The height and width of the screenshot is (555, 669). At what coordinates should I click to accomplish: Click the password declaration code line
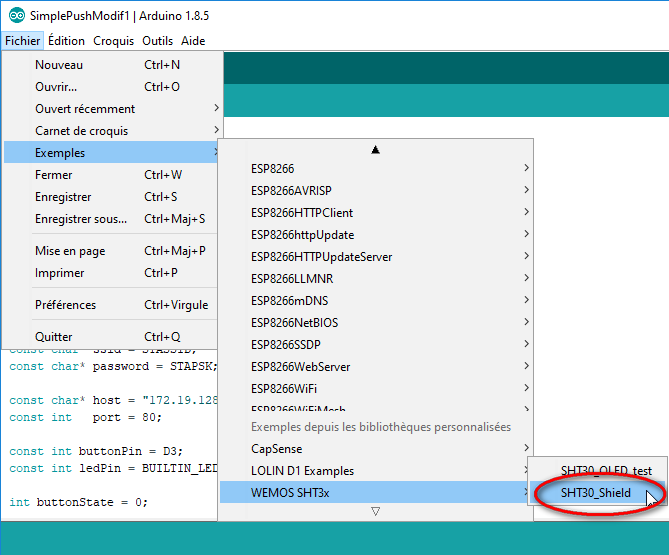click(x=113, y=366)
